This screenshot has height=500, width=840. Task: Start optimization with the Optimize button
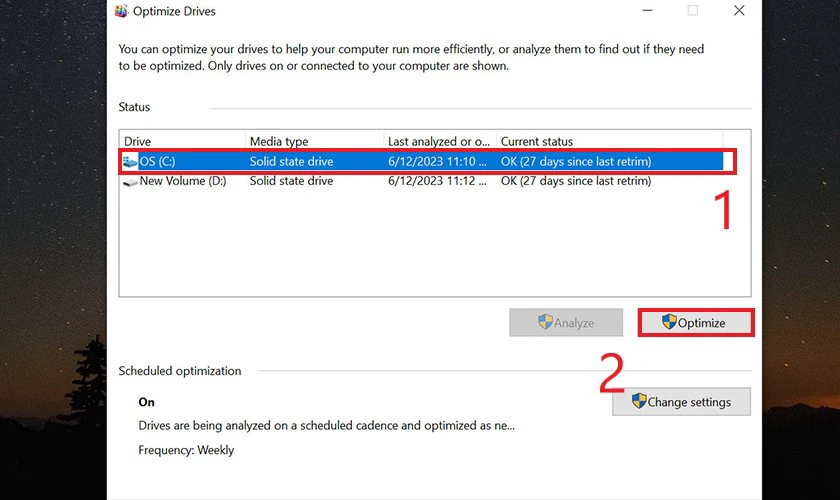coord(696,323)
